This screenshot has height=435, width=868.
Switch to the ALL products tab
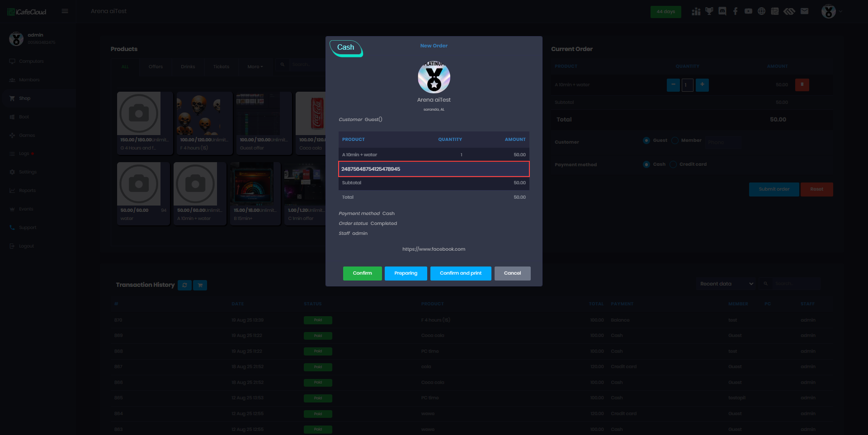pyautogui.click(x=125, y=67)
